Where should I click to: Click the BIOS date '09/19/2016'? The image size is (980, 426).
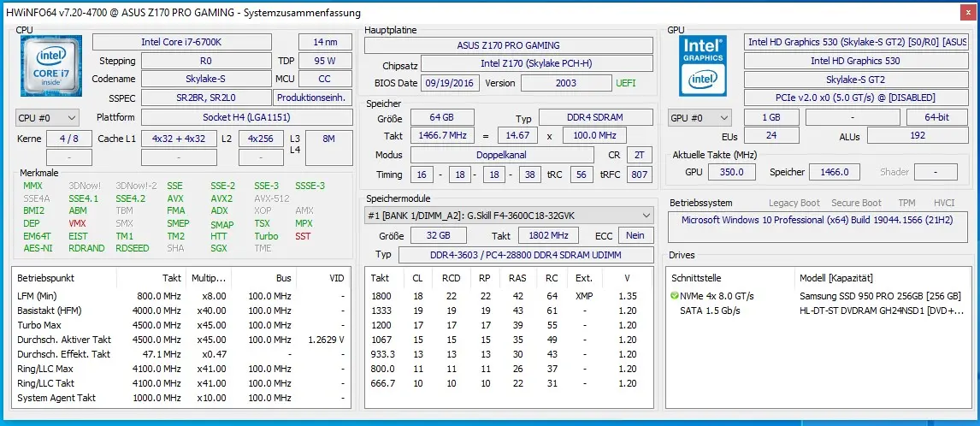pos(450,83)
